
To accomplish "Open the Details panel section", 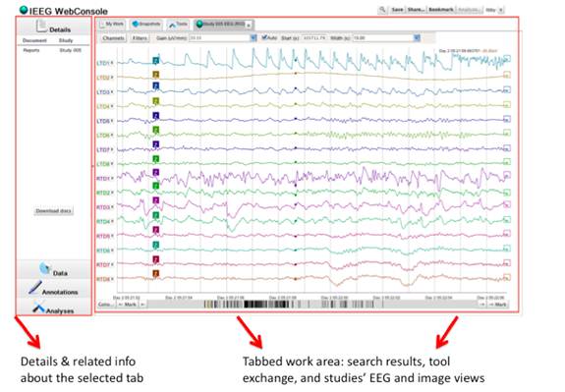I will 53,27.
